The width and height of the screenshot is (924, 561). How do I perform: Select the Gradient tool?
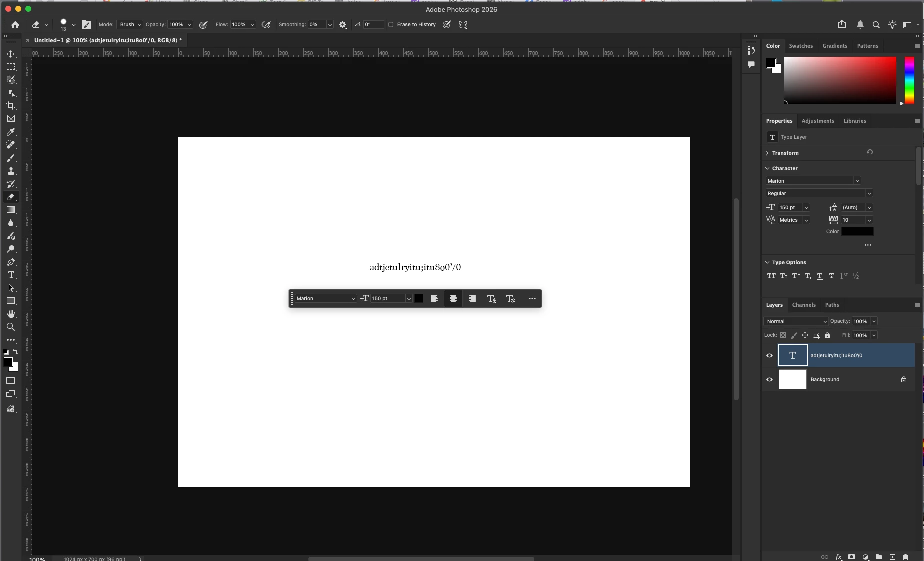coord(10,210)
